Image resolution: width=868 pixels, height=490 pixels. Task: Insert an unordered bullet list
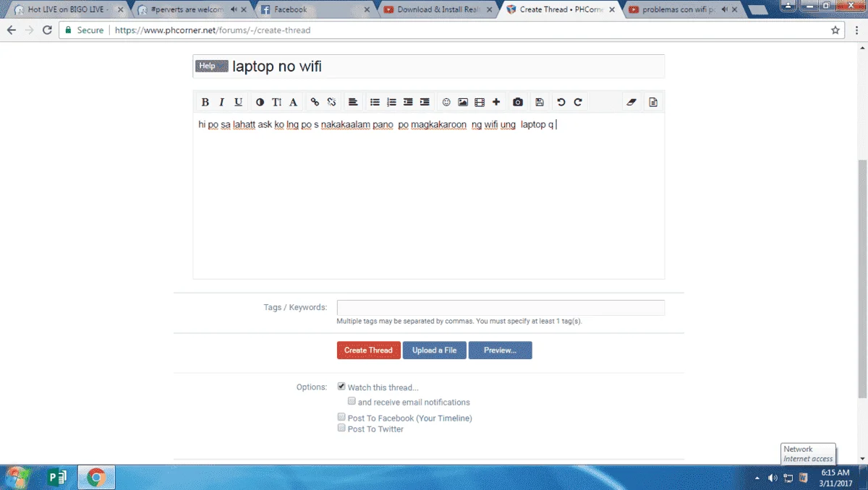point(375,102)
